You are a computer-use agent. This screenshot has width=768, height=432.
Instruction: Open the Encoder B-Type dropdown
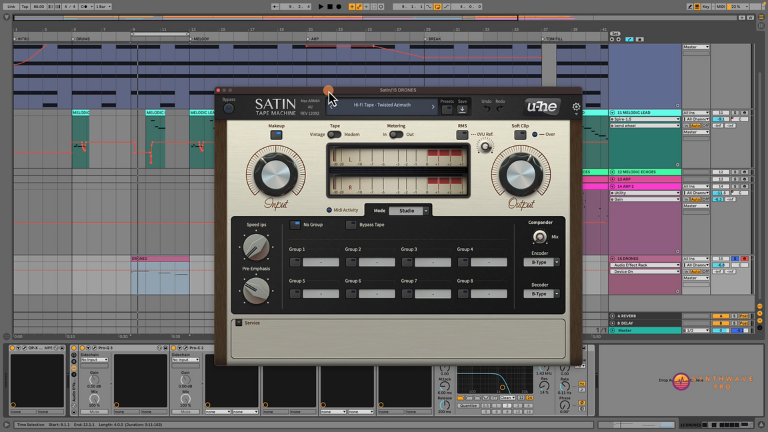coord(541,263)
